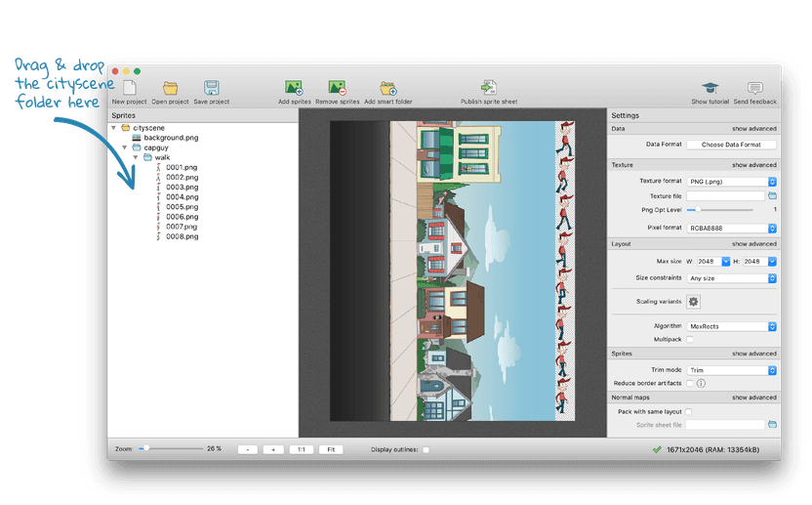Open Algorithm MaxRects dropdown
812x505 pixels.
coord(732,326)
